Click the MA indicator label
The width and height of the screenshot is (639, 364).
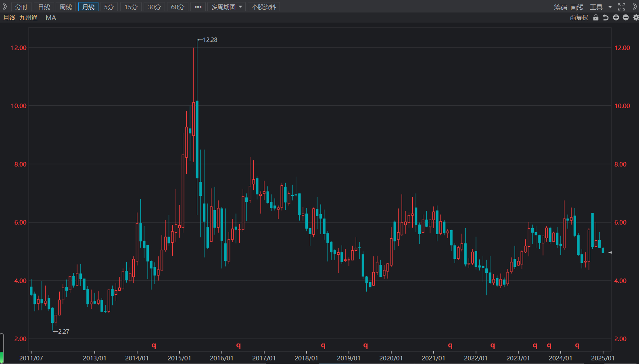pyautogui.click(x=51, y=18)
